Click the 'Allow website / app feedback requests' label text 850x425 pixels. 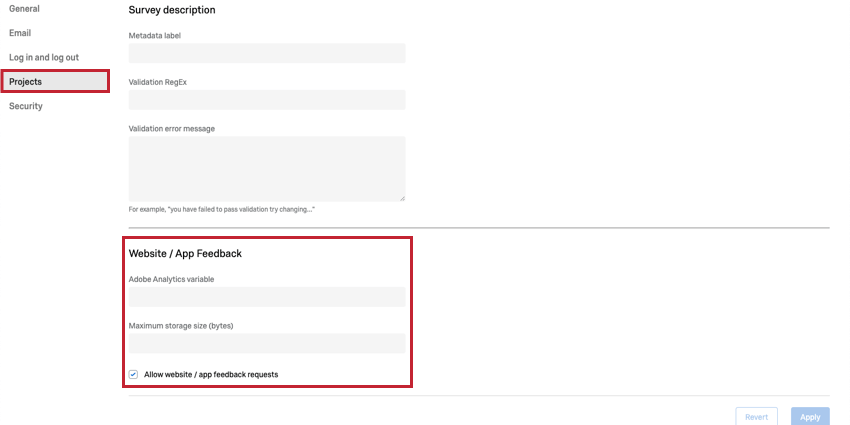click(x=211, y=375)
